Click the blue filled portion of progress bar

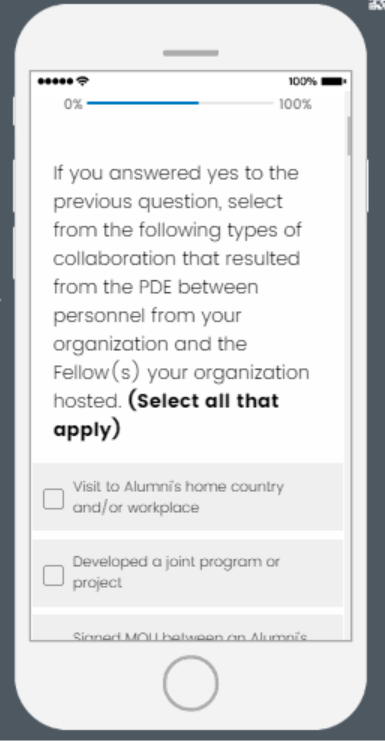(143, 103)
